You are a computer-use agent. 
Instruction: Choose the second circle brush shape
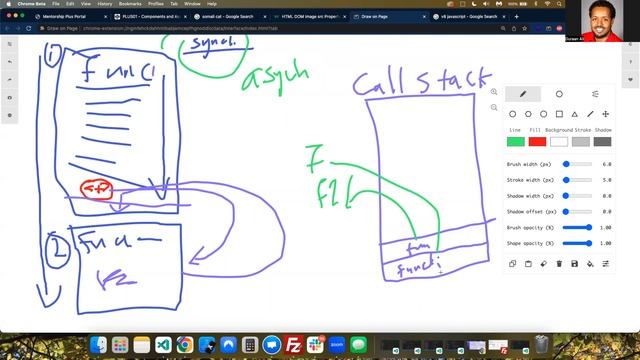point(528,114)
